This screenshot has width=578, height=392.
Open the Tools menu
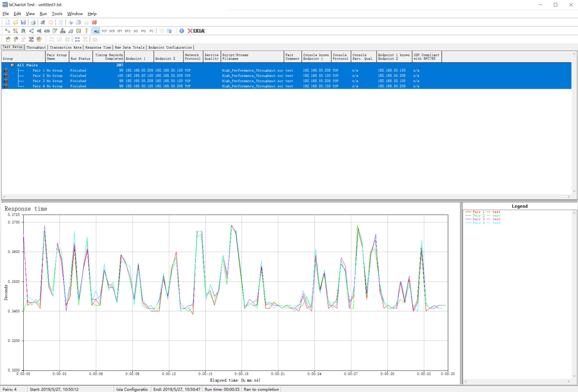pyautogui.click(x=57, y=14)
